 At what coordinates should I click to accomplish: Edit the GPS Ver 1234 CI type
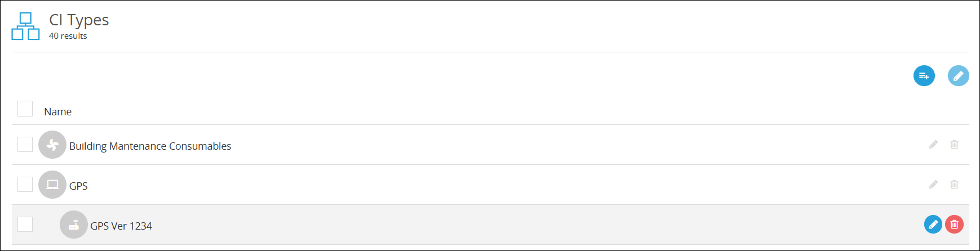click(933, 224)
